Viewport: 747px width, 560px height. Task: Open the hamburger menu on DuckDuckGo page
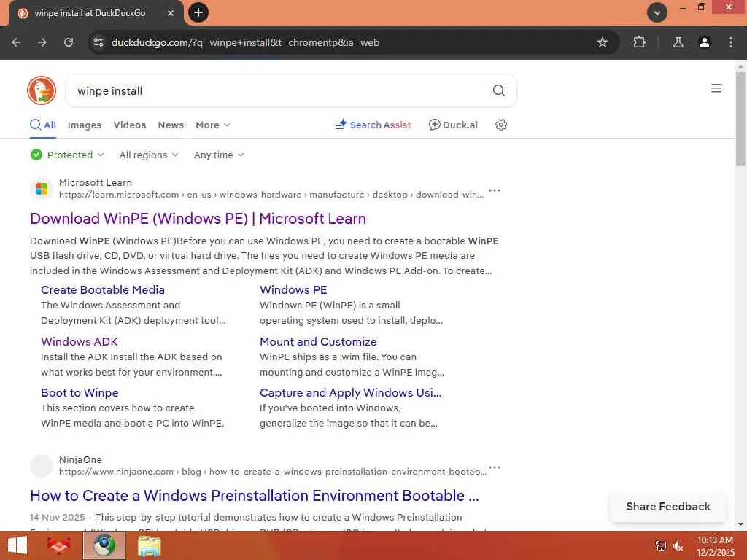(x=716, y=88)
